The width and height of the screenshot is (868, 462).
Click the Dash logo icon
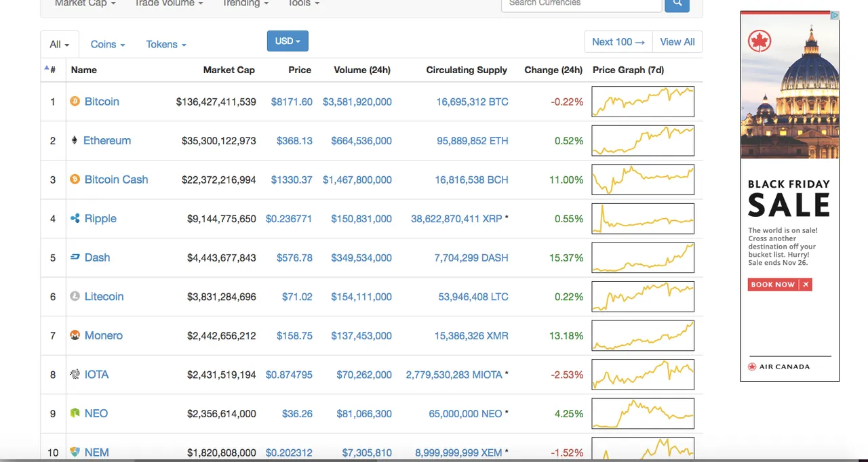75,257
